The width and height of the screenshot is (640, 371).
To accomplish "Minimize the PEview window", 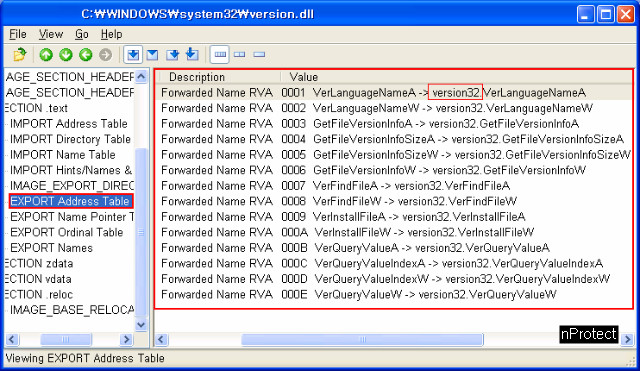I will coord(586,14).
